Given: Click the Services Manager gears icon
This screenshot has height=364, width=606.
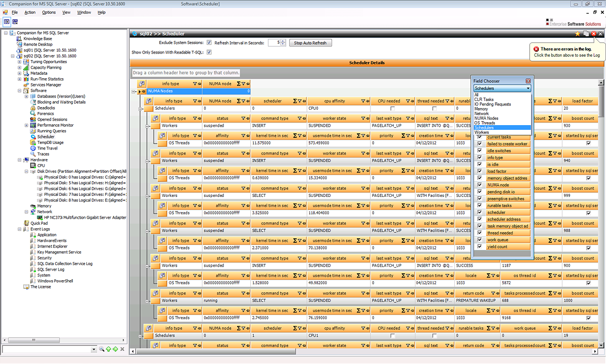Looking at the screenshot, I should 26,85.
